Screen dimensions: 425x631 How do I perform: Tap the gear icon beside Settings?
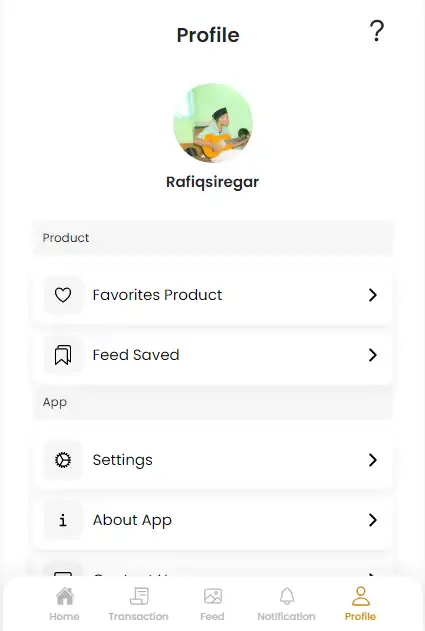point(63,460)
